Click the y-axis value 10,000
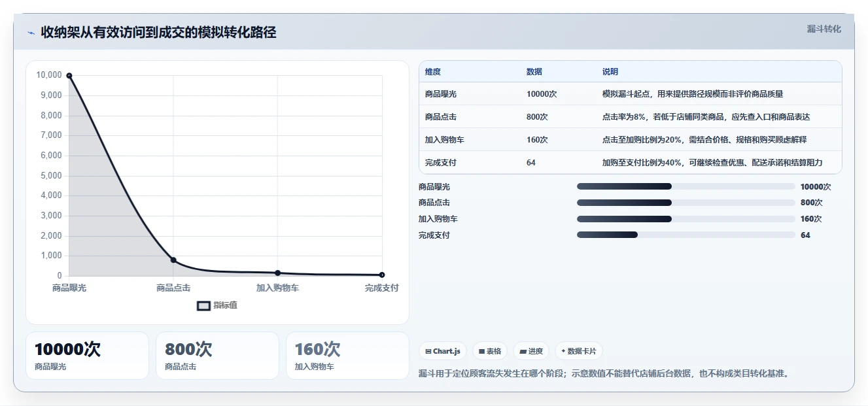Viewport: 868px width, 406px height. pos(49,75)
